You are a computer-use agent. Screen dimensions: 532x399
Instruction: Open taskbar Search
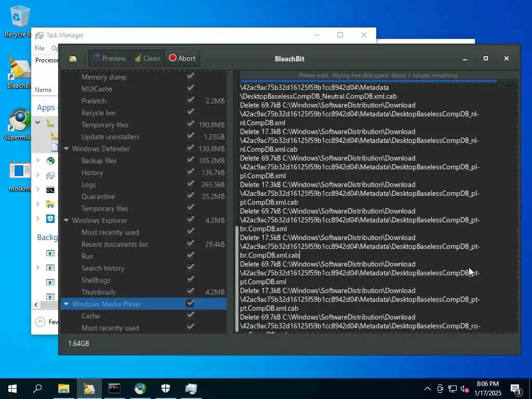coord(37,389)
